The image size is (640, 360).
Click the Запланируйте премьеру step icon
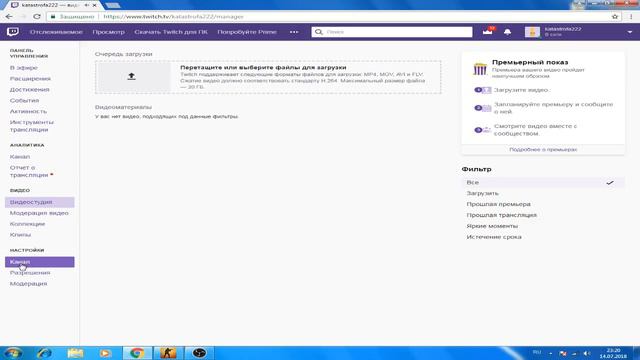[x=482, y=108]
